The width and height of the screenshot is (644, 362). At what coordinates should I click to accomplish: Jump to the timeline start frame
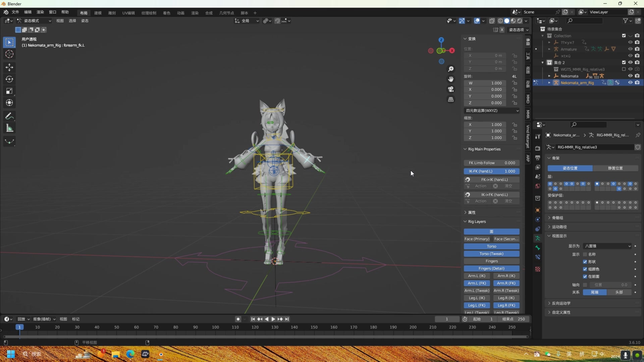[253, 319]
